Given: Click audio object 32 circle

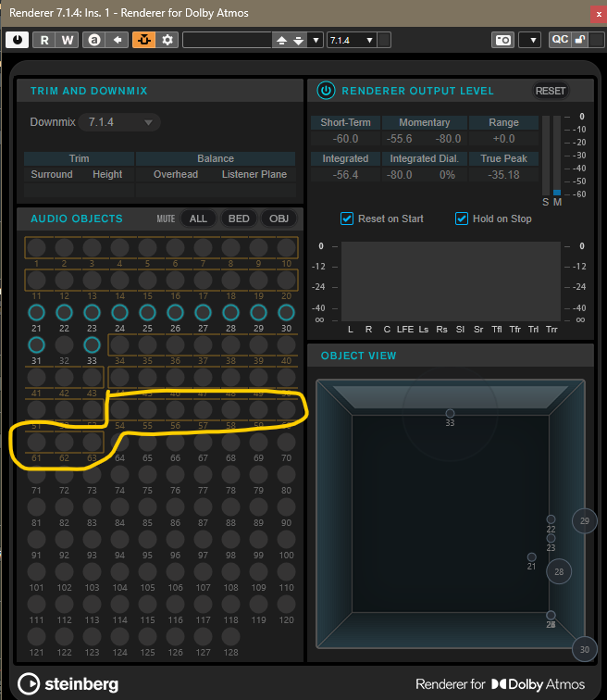Looking at the screenshot, I should [x=64, y=345].
